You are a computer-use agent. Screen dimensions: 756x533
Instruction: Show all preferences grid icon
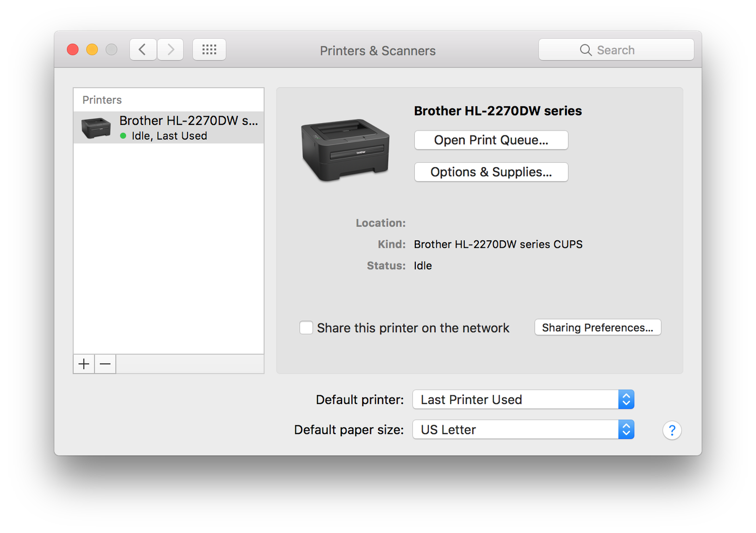(209, 49)
